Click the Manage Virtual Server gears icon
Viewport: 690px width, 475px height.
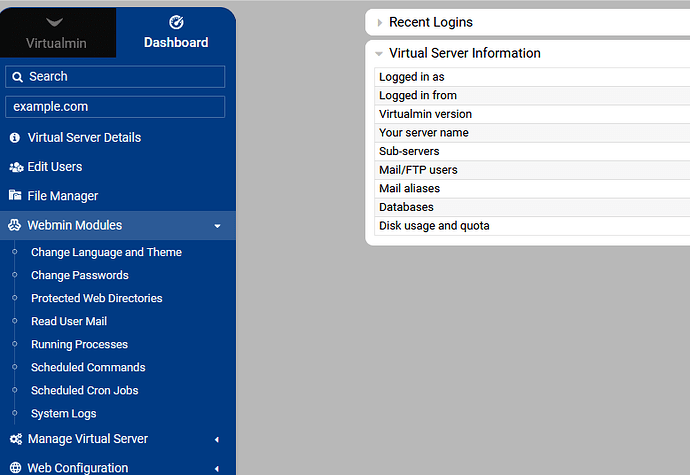(x=15, y=439)
